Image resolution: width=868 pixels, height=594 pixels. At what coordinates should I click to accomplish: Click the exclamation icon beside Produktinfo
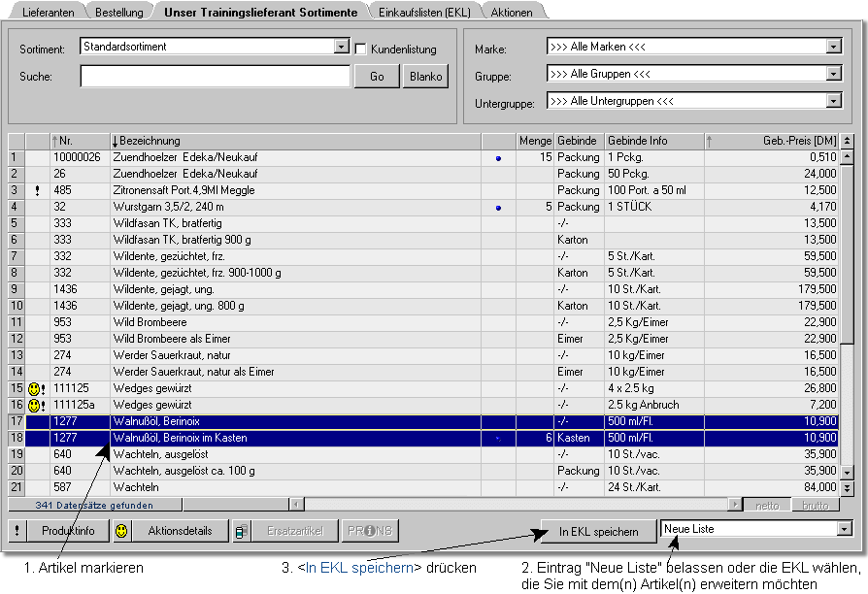[18, 531]
